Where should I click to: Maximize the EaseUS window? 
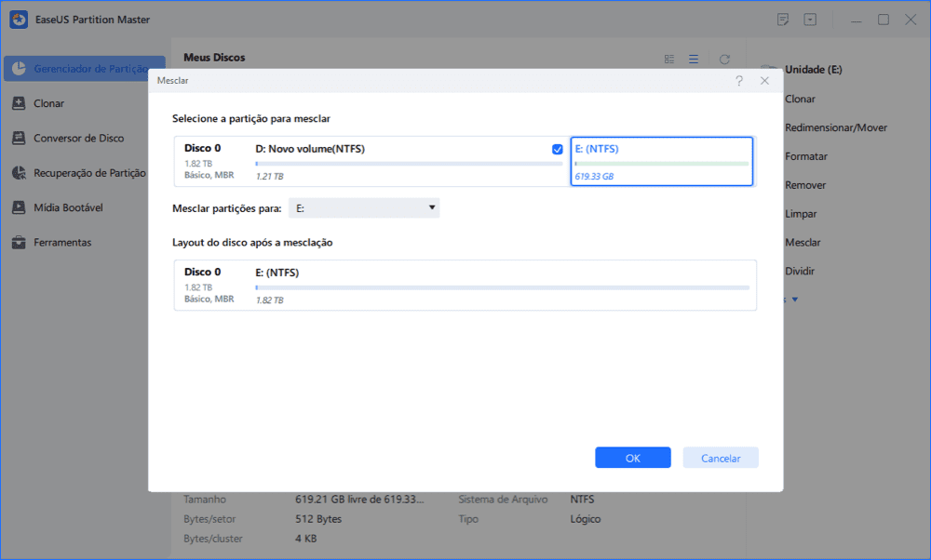click(884, 20)
